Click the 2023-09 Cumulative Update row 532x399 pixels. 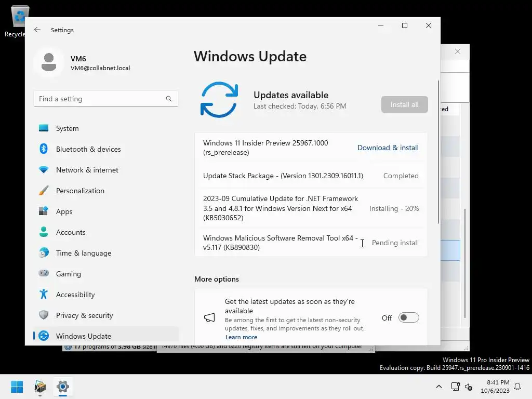pos(311,208)
